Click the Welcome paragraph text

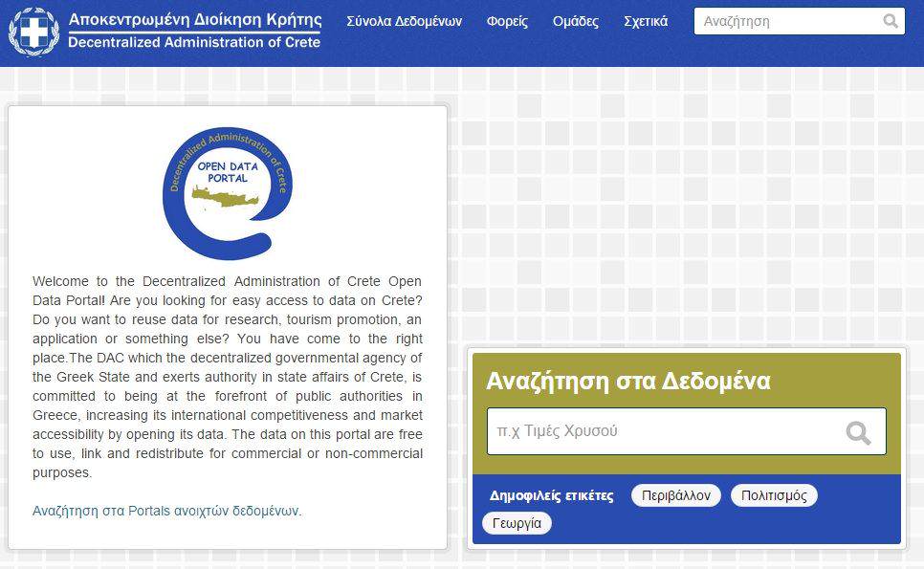point(227,377)
